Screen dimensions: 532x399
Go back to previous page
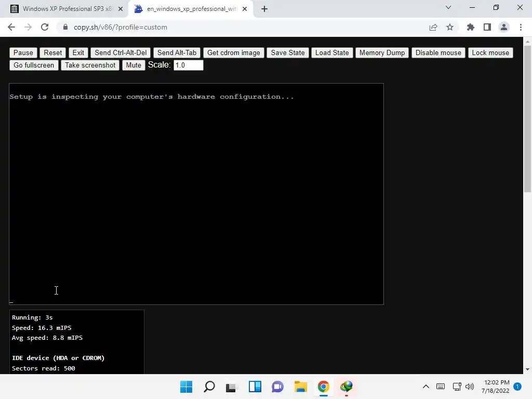tap(11, 27)
